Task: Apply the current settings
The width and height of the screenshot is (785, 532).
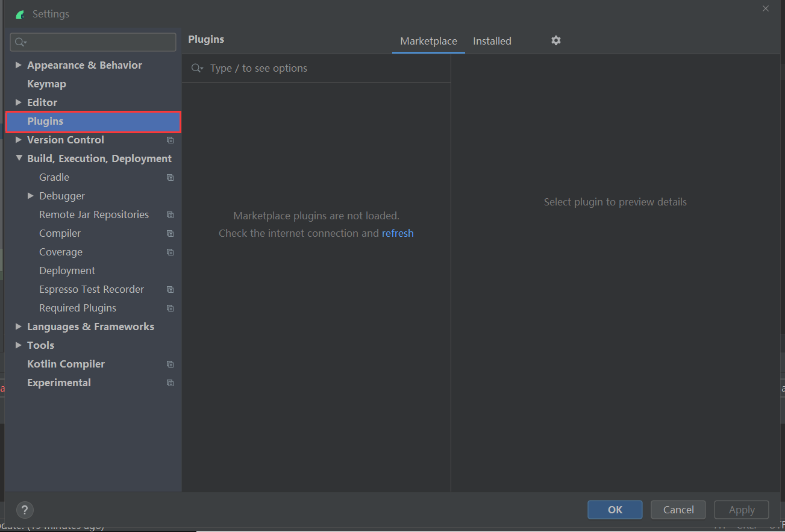Action: click(x=741, y=509)
